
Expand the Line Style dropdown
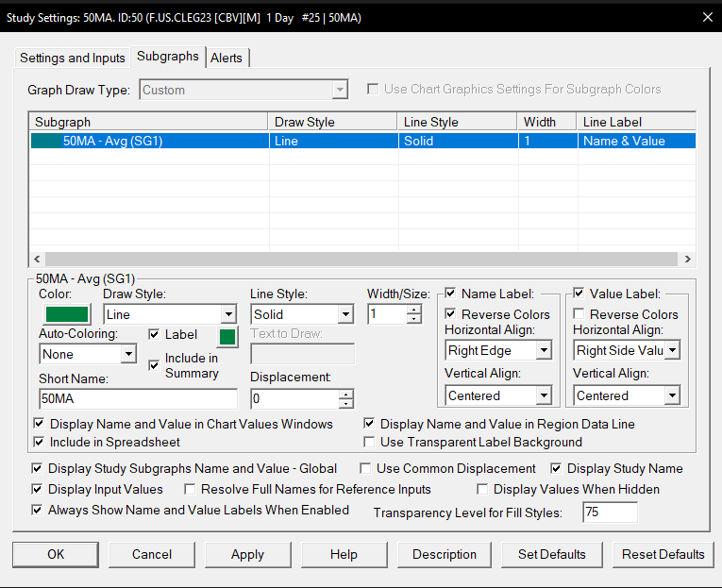(344, 314)
